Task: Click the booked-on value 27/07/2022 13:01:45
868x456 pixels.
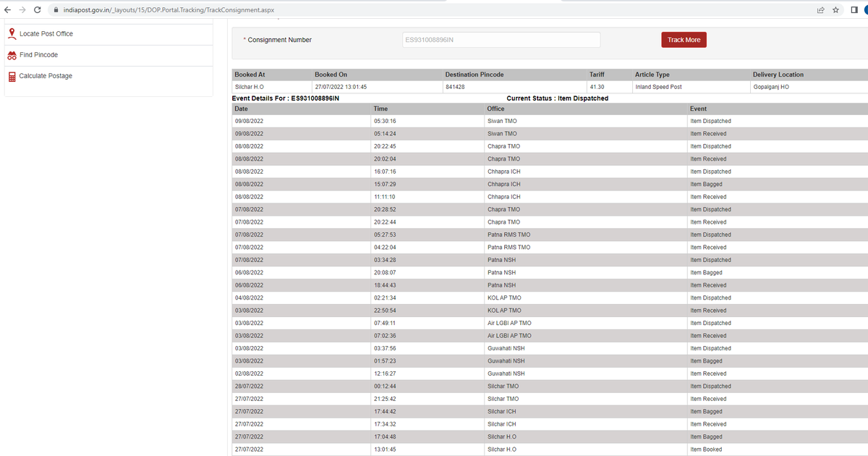Action: pos(341,87)
